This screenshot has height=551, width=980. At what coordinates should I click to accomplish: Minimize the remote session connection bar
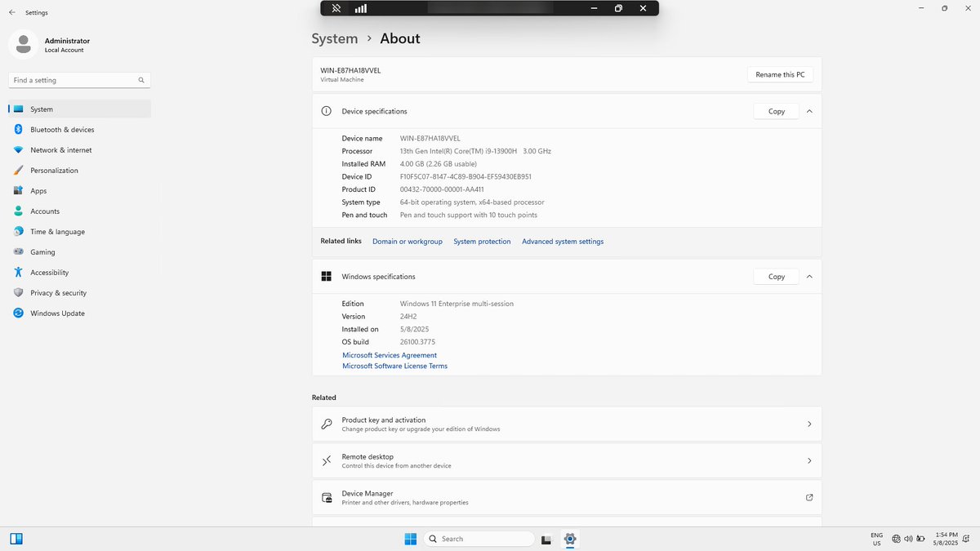(x=594, y=8)
